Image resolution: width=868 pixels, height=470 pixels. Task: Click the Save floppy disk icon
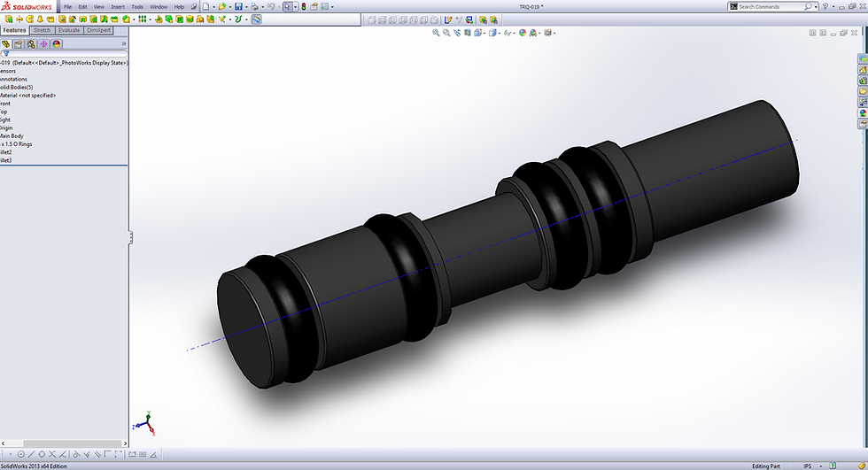(238, 6)
